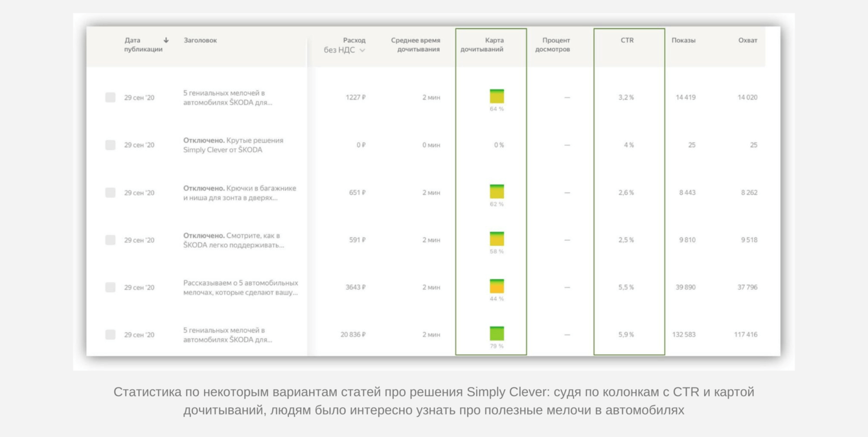Select the 8 262 reach value
Viewport: 868px width, 437px height.
[x=749, y=192]
